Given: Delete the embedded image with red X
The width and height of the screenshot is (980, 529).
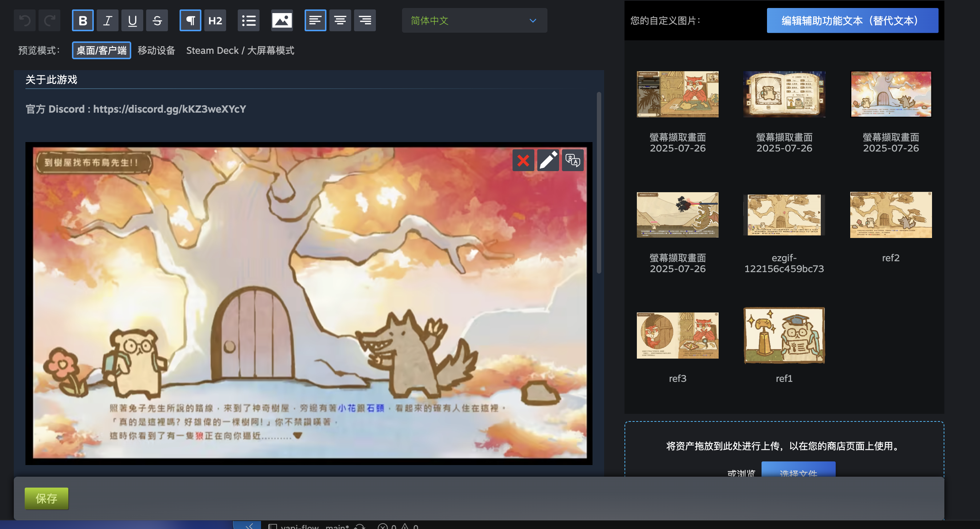Looking at the screenshot, I should [x=523, y=161].
